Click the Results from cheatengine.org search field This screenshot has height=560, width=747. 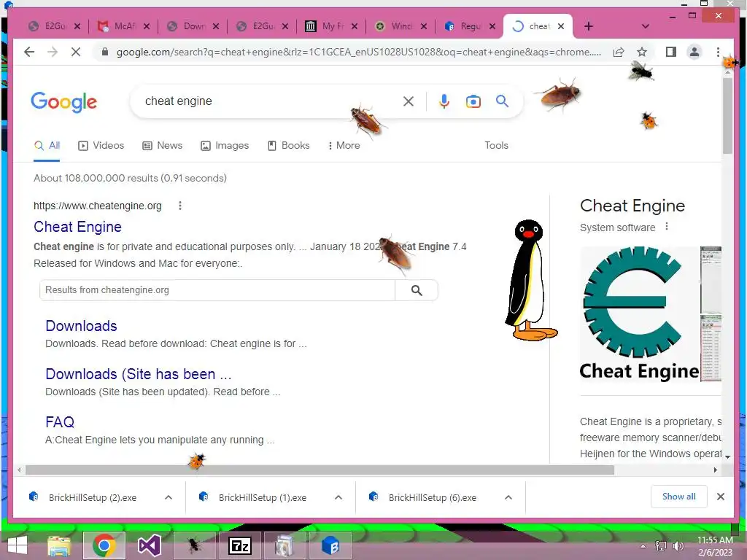pos(217,290)
